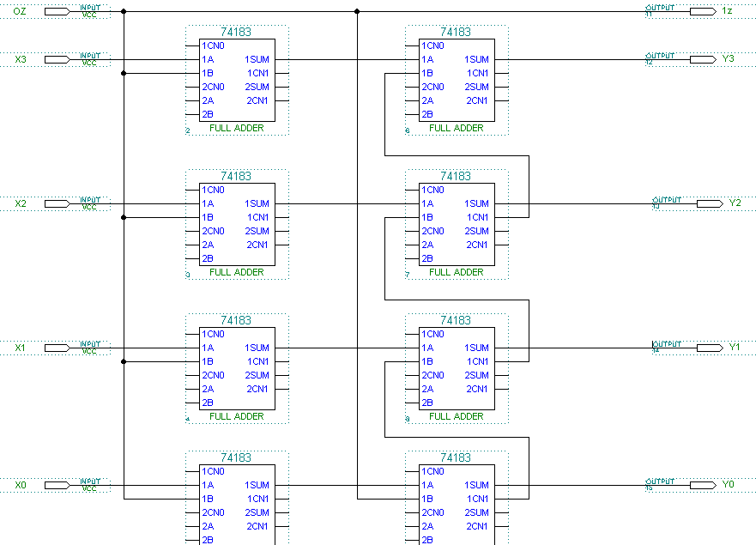756x545 pixels.
Task: Click the 74183 title above the Y2 adder
Action: (455, 176)
